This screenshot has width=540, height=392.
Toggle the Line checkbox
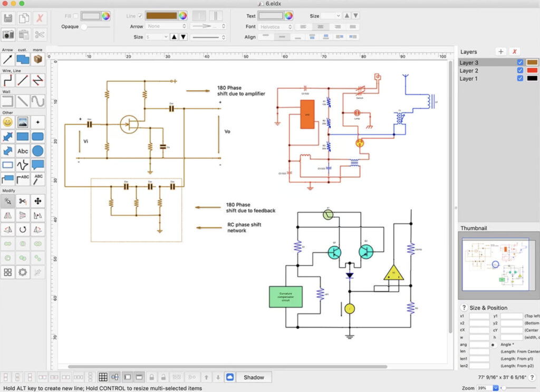[140, 16]
